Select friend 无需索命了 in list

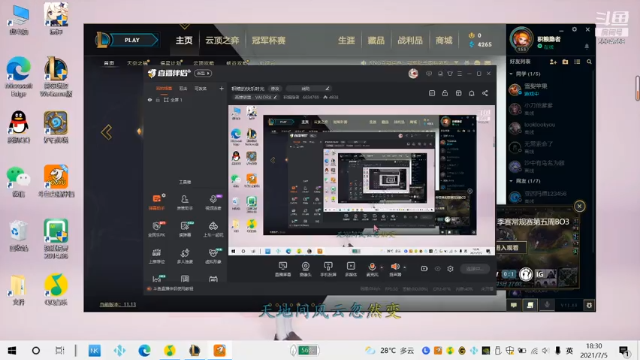[549, 147]
